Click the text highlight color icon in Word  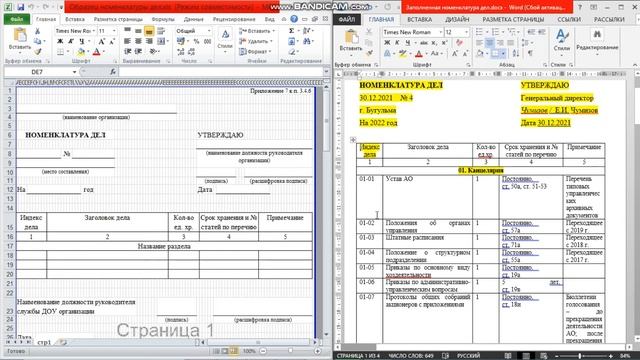403,53
